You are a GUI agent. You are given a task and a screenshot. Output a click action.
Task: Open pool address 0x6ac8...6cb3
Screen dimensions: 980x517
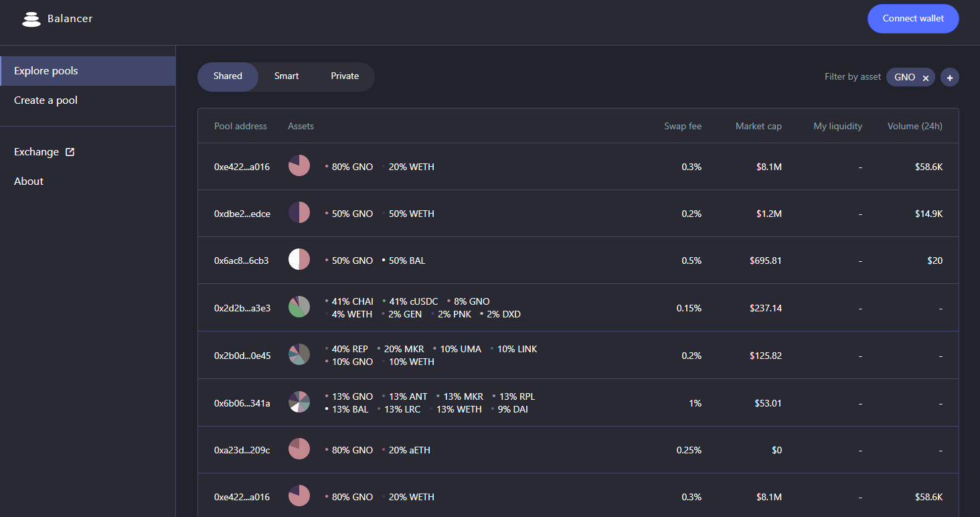point(241,261)
